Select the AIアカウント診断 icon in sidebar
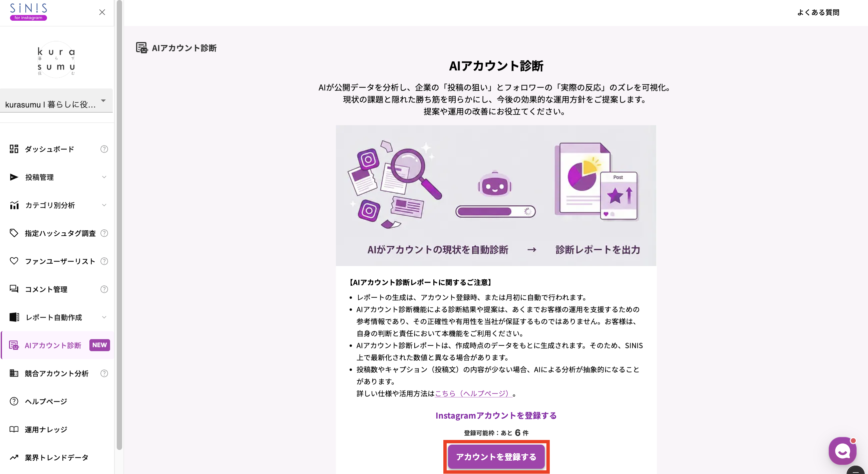The height and width of the screenshot is (474, 868). [14, 345]
